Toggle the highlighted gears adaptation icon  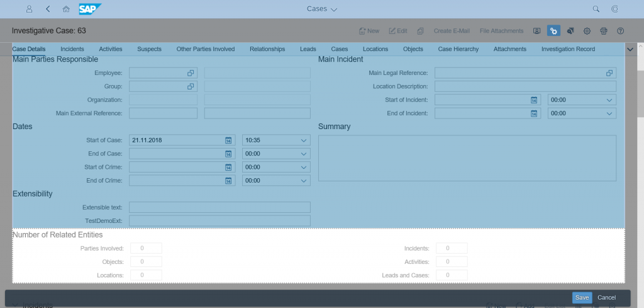[x=553, y=31]
